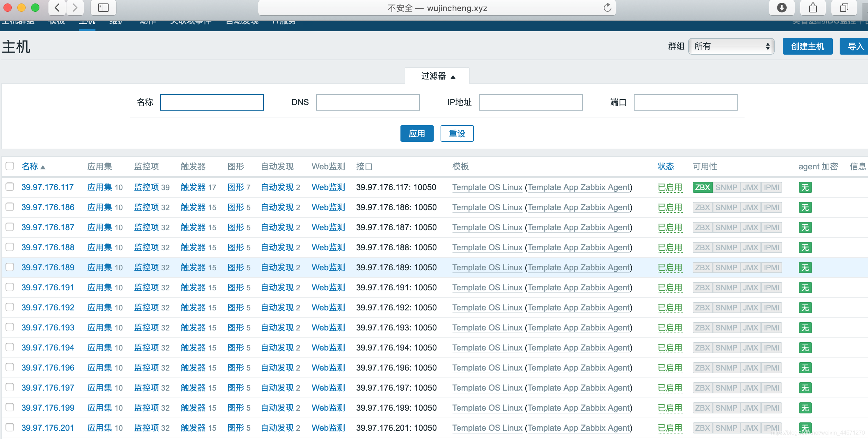This screenshot has height=439, width=868.
Task: Focus the IP地址 filter input field
Action: pos(530,102)
